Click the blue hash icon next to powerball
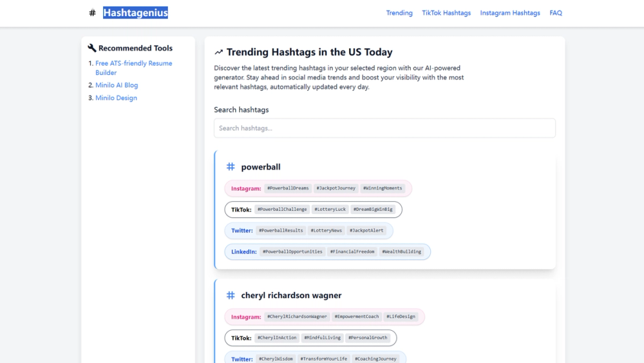This screenshot has height=363, width=644. pos(231,166)
